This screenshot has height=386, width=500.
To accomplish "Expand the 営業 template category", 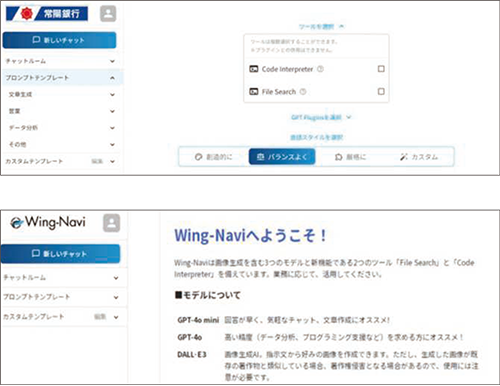I will 62,111.
